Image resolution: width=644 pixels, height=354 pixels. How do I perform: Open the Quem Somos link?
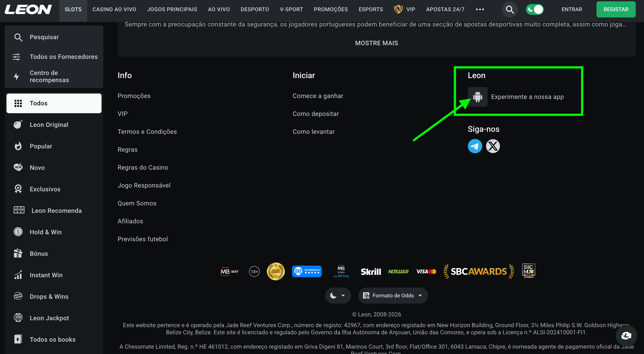click(x=137, y=203)
